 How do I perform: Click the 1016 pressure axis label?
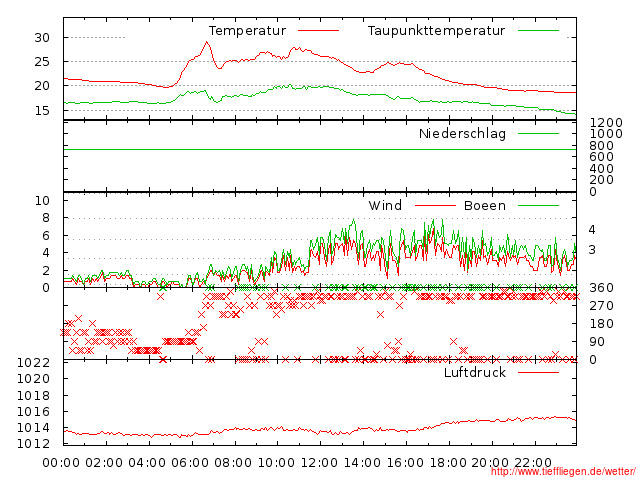(x=33, y=411)
